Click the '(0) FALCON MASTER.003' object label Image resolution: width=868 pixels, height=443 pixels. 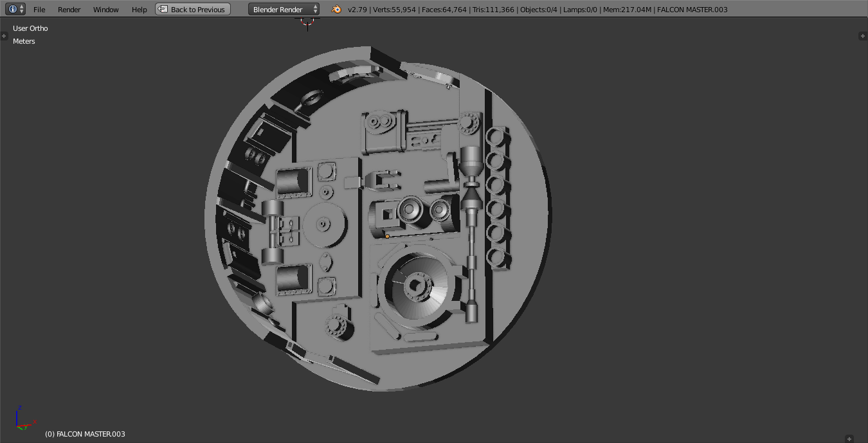coord(85,434)
